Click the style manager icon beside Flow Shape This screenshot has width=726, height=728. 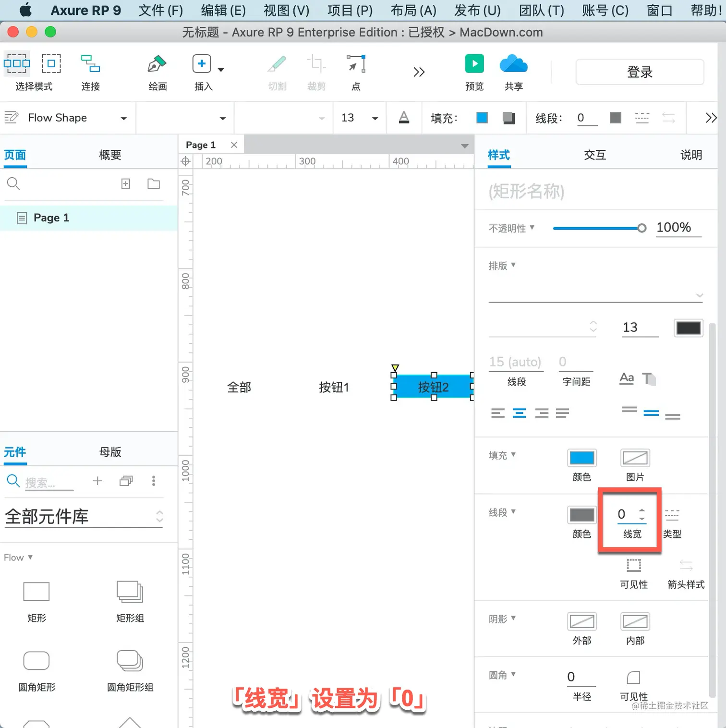[x=11, y=118]
